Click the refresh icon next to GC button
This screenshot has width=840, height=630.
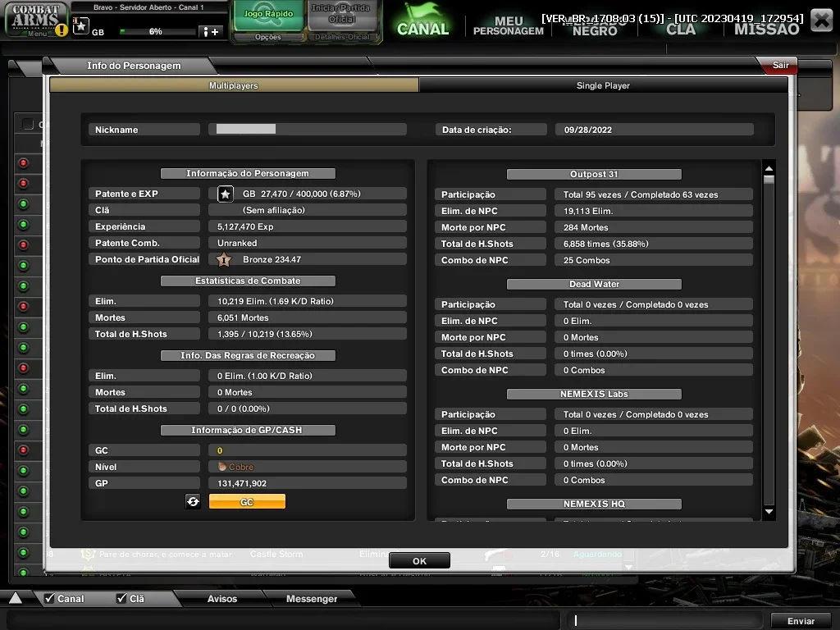pos(193,501)
